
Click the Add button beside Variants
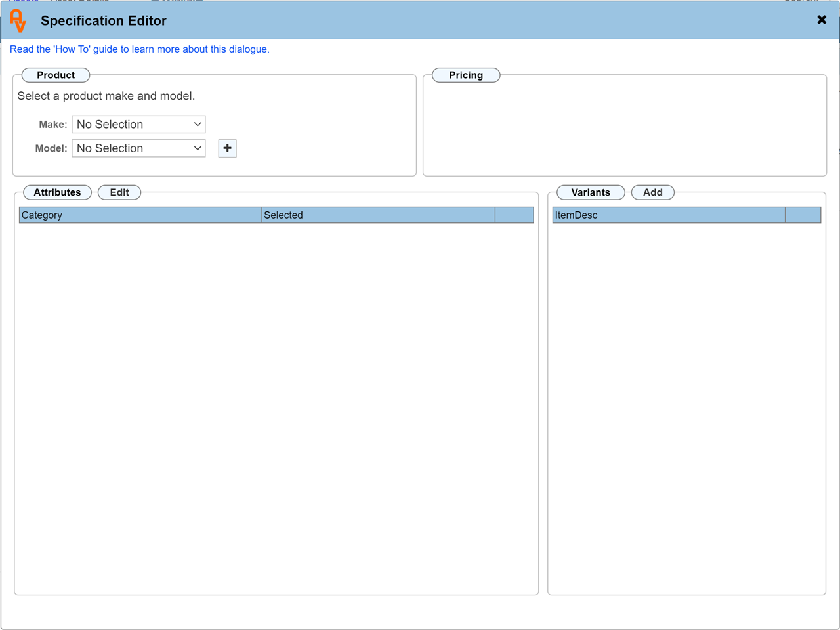(652, 192)
